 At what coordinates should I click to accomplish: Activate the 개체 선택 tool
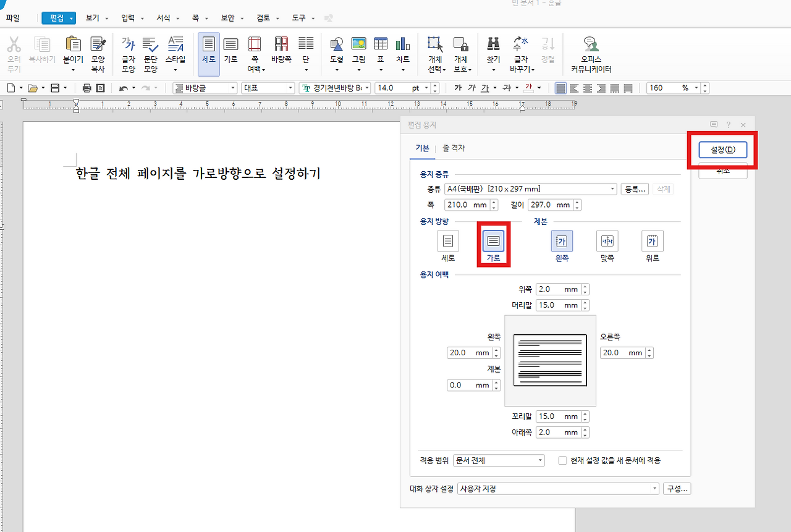coord(434,53)
